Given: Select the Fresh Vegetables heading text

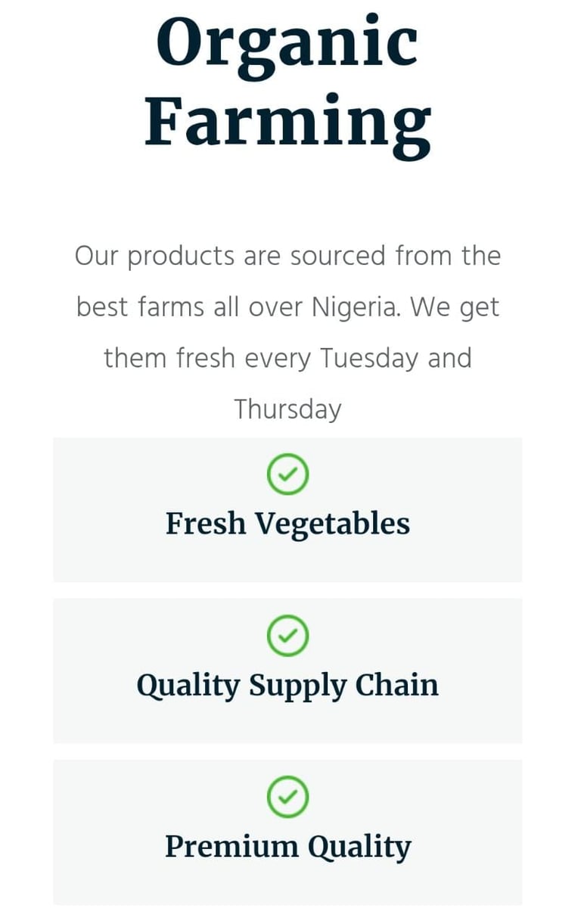Looking at the screenshot, I should (x=287, y=524).
